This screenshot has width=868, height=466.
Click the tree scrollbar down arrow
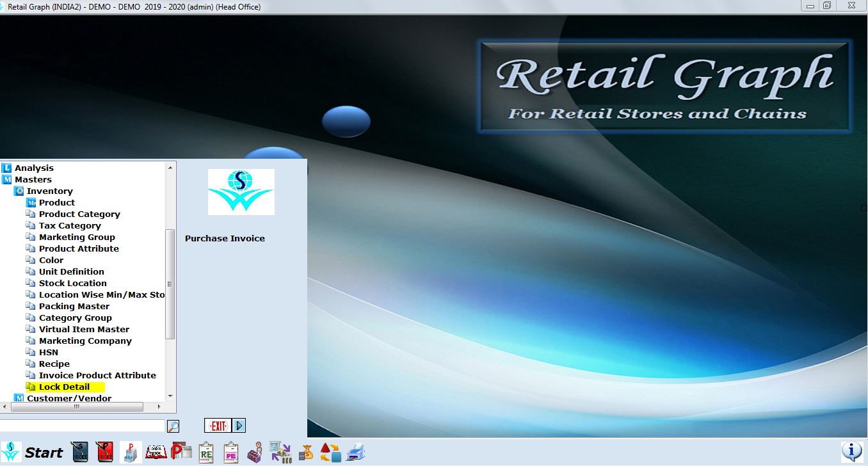pyautogui.click(x=170, y=396)
